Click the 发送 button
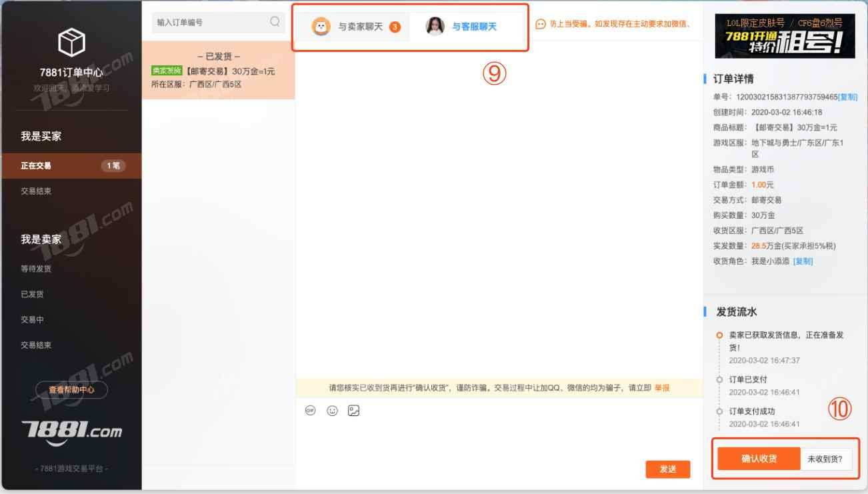 [668, 469]
